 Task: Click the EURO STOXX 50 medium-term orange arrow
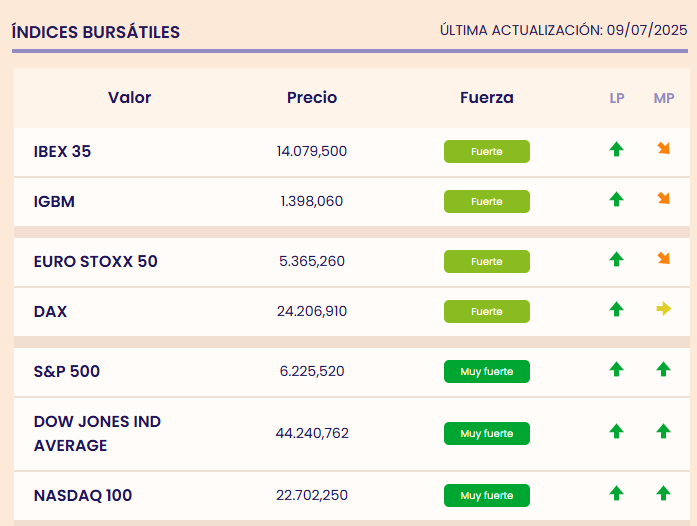pos(663,259)
